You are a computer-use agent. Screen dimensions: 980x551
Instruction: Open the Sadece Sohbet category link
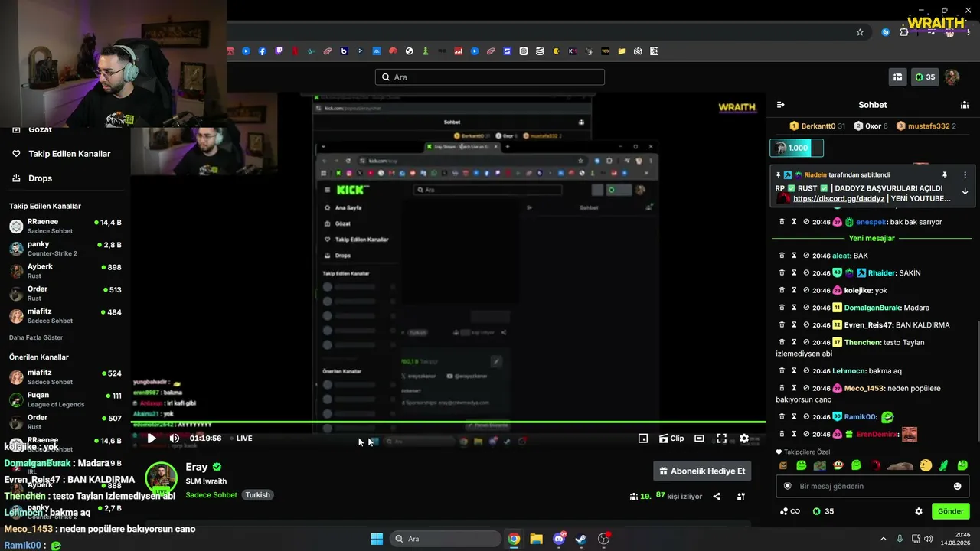tap(211, 495)
